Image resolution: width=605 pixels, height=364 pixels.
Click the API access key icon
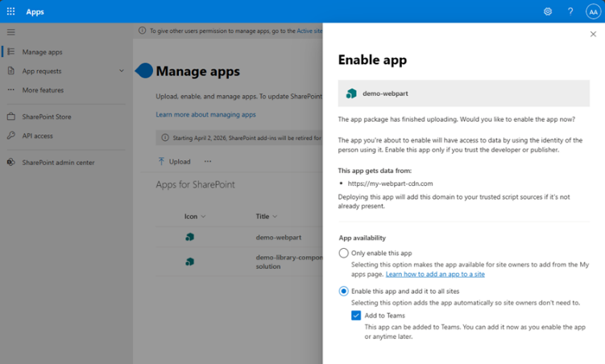click(x=10, y=135)
